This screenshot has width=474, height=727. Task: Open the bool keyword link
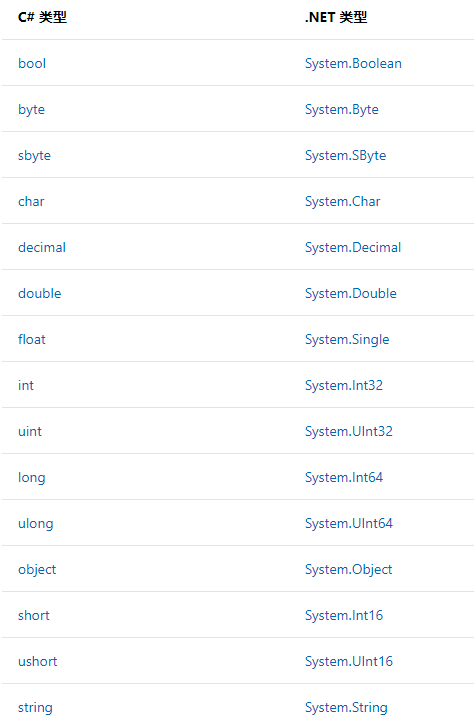coord(32,64)
